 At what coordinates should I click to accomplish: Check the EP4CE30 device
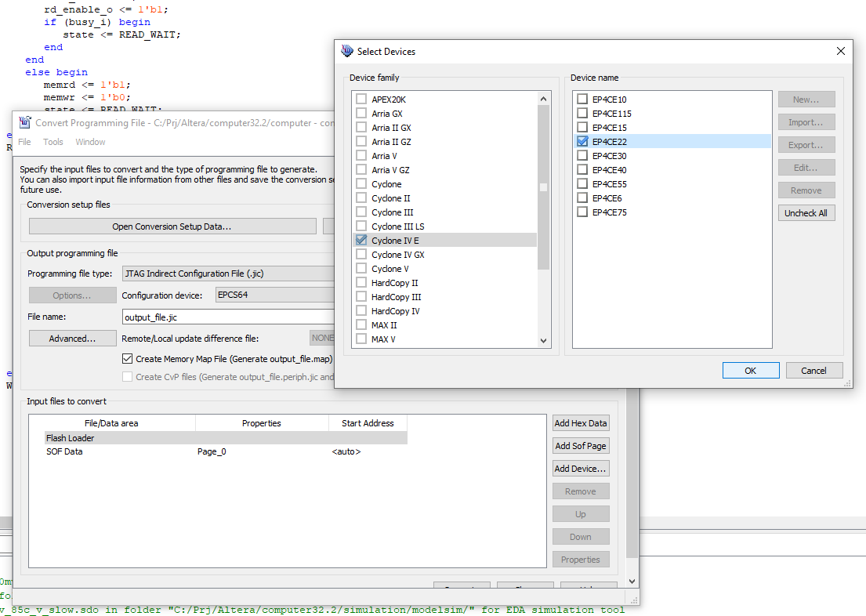pos(582,155)
